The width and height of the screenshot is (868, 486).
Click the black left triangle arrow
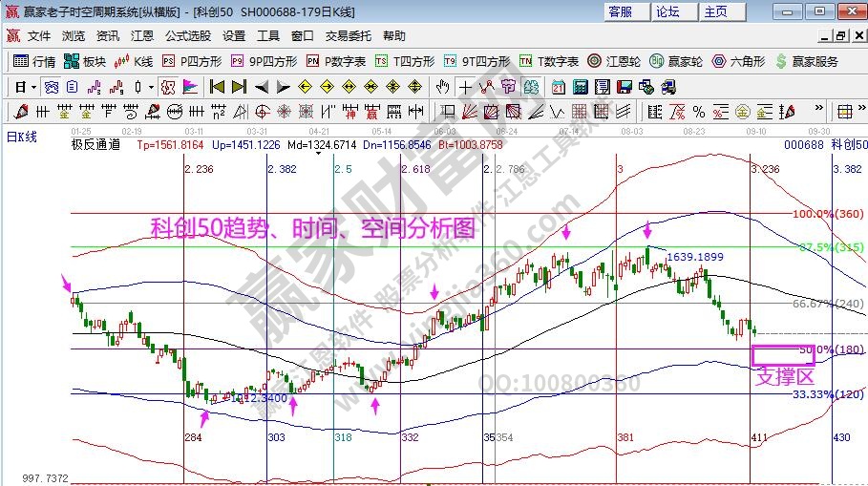(x=262, y=87)
